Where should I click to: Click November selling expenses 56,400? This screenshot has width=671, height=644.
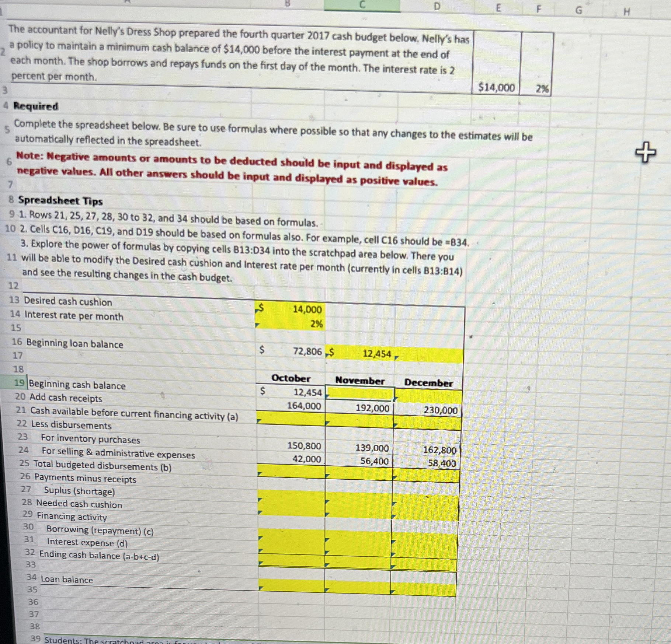359,461
